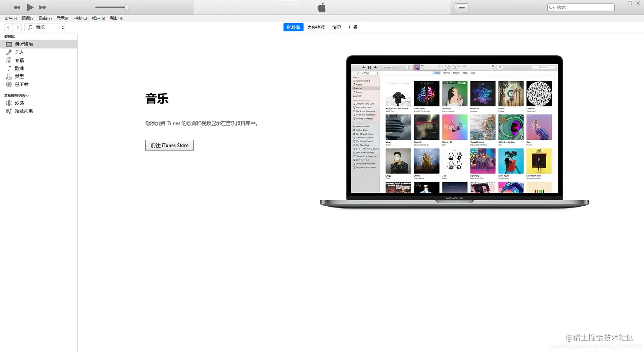The width and height of the screenshot is (644, 352).
Task: Open the 类型 (Genres) library section
Action: [19, 76]
